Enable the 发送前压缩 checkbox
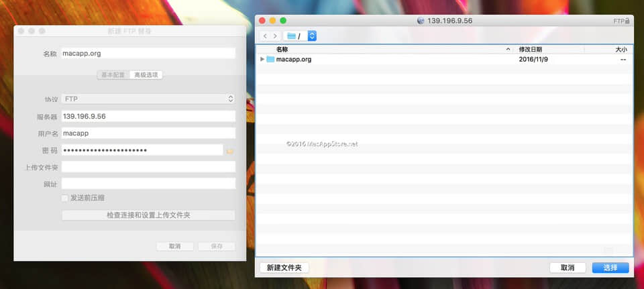 (65, 198)
